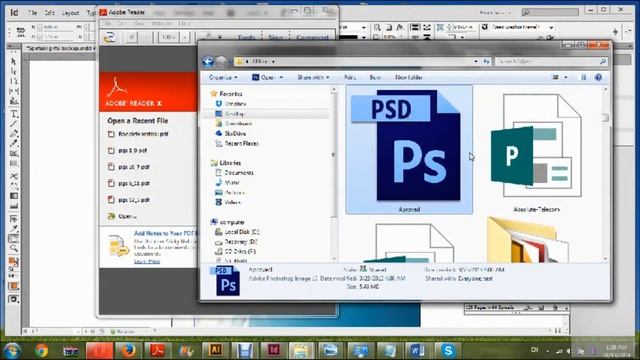This screenshot has height=360, width=640.
Task: Click the Explorer search field
Action: click(551, 61)
